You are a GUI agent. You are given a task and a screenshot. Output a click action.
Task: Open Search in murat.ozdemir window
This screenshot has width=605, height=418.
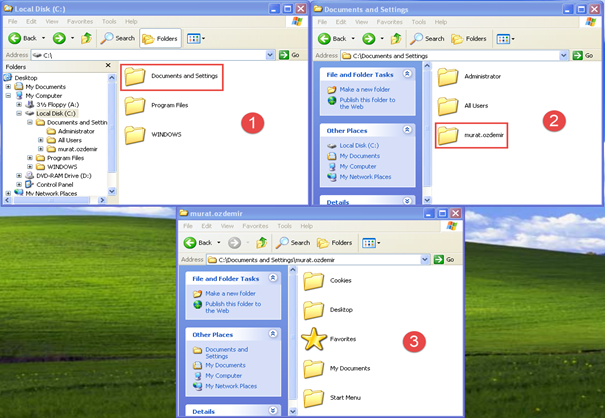[x=293, y=243]
